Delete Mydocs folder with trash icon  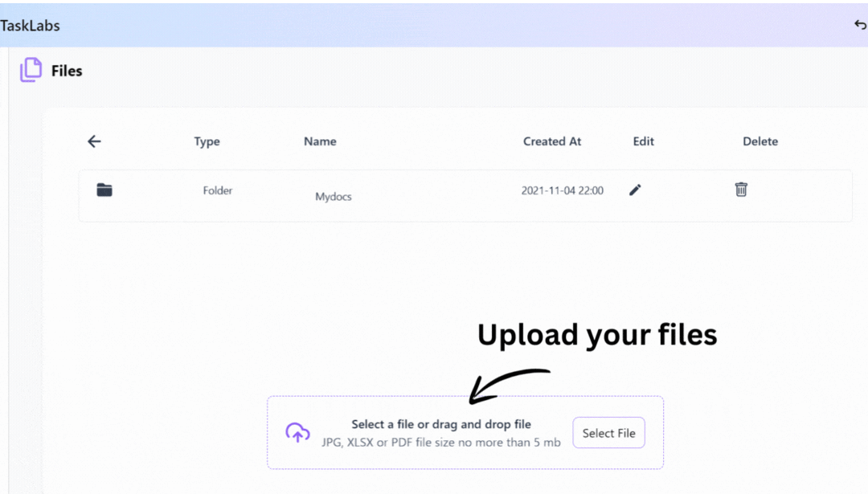pyautogui.click(x=741, y=190)
